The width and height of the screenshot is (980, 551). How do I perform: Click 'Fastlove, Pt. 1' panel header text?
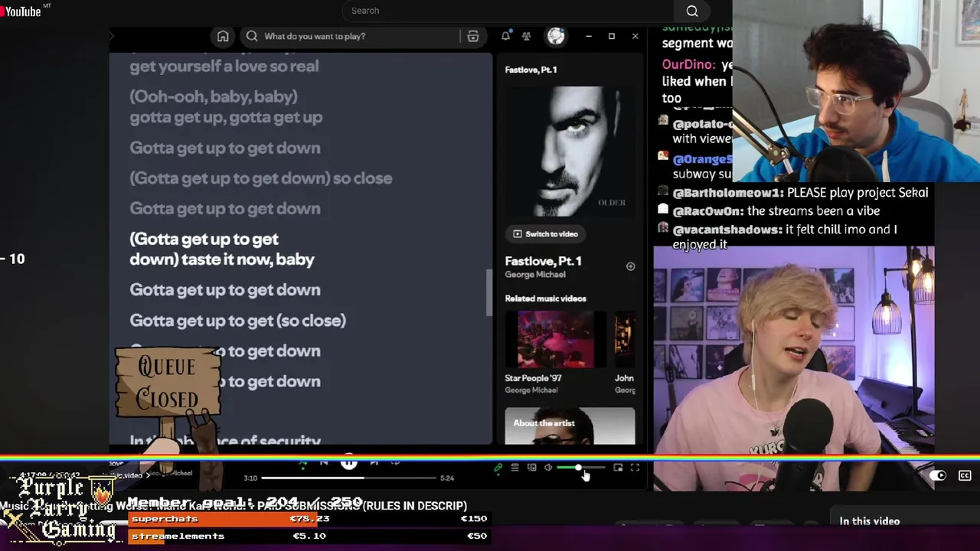coord(531,70)
